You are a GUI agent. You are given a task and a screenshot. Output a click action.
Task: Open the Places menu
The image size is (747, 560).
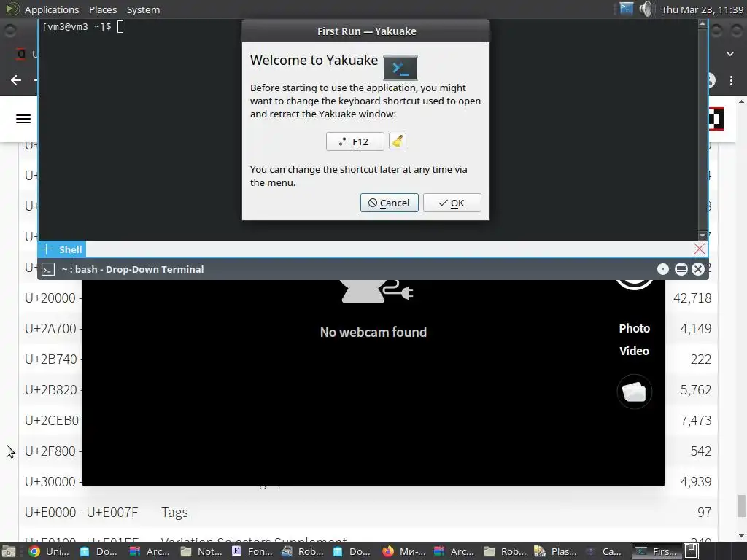(x=103, y=9)
